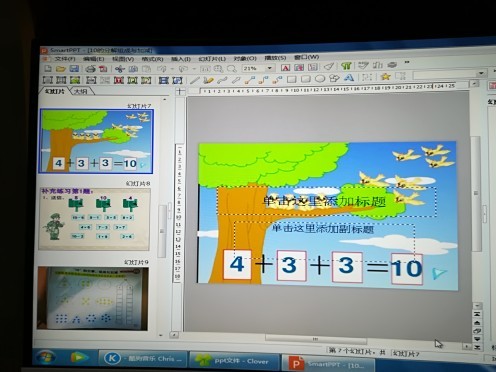
Task: Open the 21% zoom level dropdown
Action: (270, 68)
